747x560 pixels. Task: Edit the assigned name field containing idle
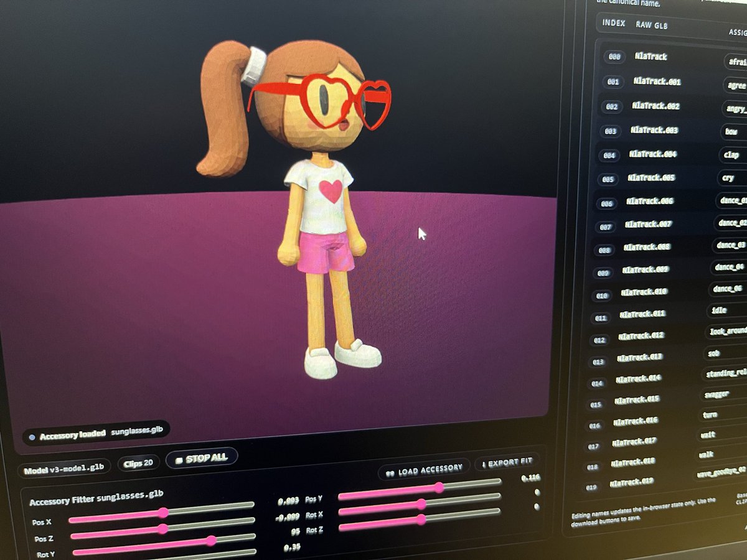pyautogui.click(x=728, y=310)
